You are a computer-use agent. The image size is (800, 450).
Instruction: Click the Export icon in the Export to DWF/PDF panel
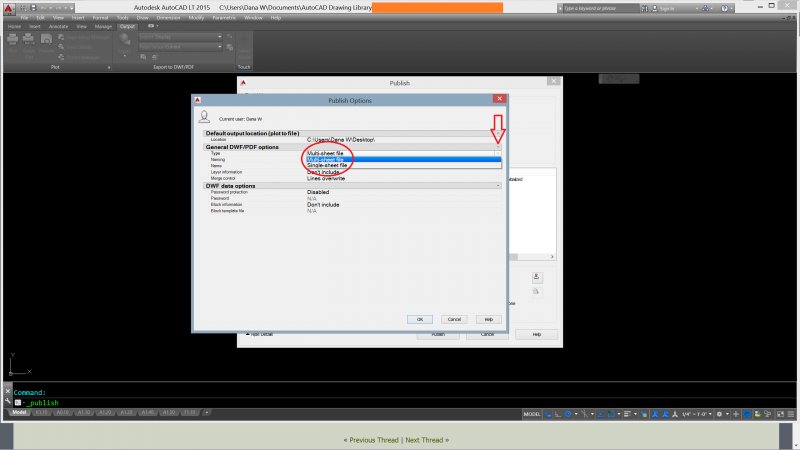point(125,40)
